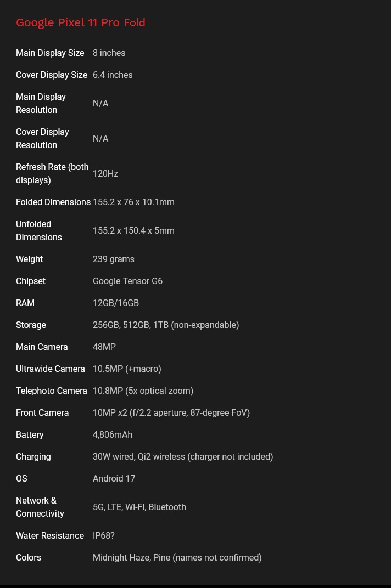Image resolution: width=391 pixels, height=588 pixels.
Task: Select the 48MP main camera value
Action: click(104, 347)
